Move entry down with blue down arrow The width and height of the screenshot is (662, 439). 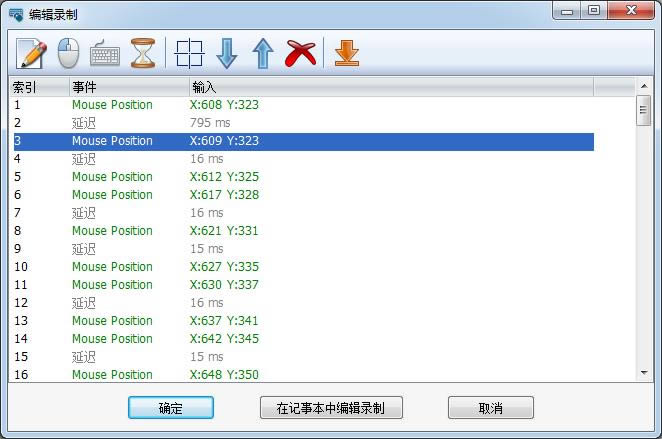(227, 52)
